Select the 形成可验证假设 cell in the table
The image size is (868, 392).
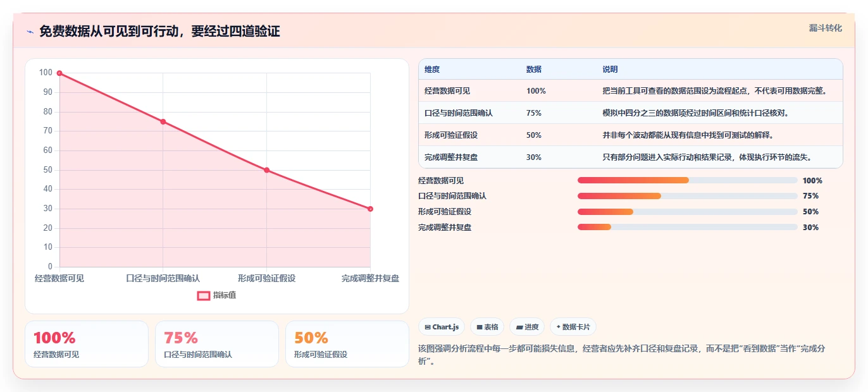451,135
